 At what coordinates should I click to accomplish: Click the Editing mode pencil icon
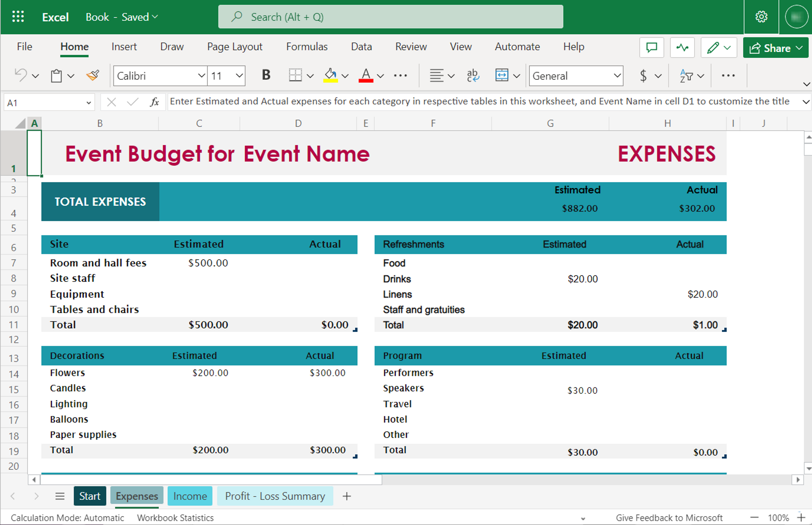(713, 47)
